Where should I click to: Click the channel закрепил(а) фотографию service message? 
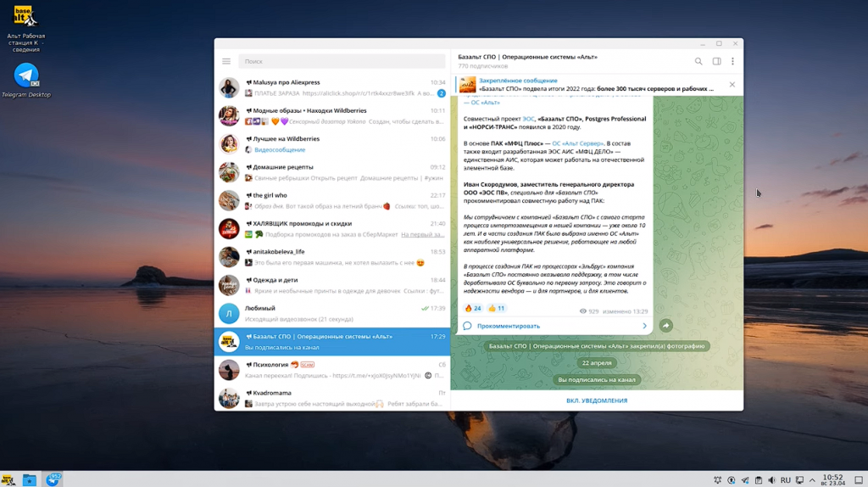[597, 345]
